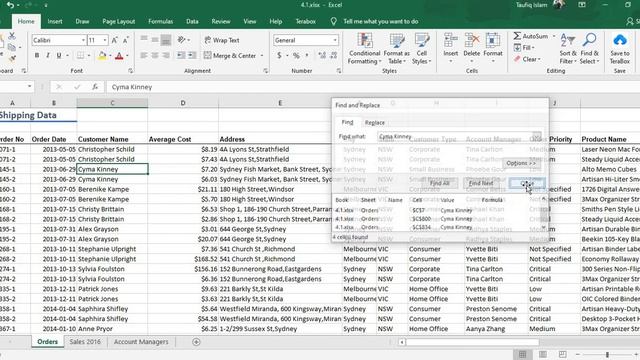Add a new sheet with plus icon
This screenshot has height=360, width=640.
point(196,342)
